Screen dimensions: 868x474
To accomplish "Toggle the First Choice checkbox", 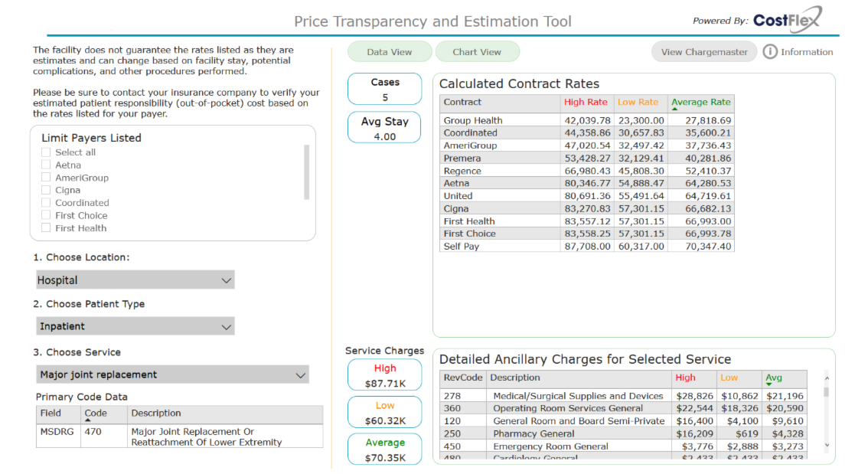I will pos(46,215).
